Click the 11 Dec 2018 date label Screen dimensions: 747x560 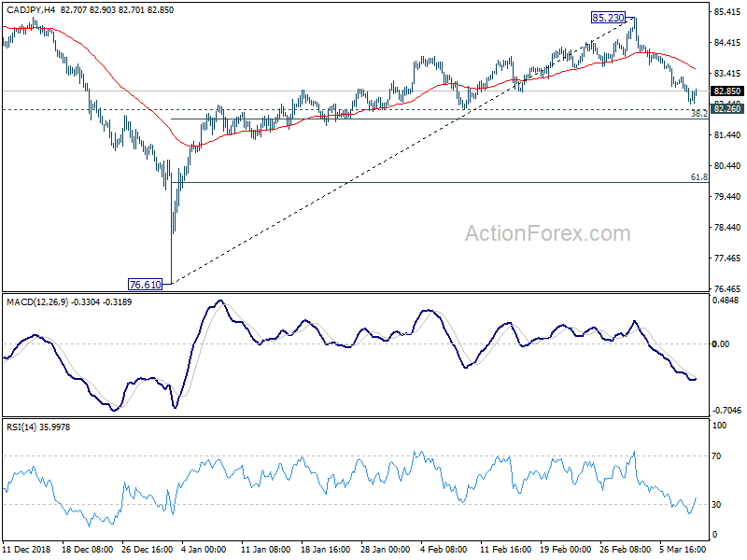(27, 549)
